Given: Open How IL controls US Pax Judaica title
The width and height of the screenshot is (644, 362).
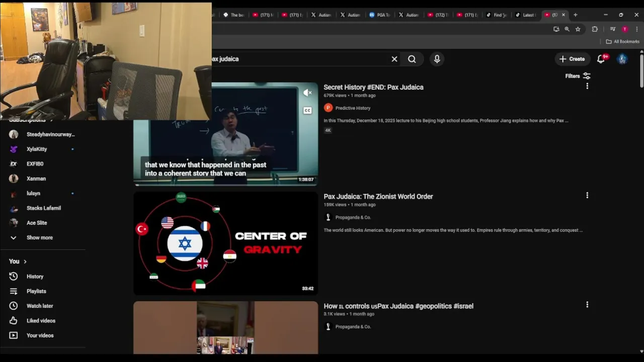Looking at the screenshot, I should 398,306.
